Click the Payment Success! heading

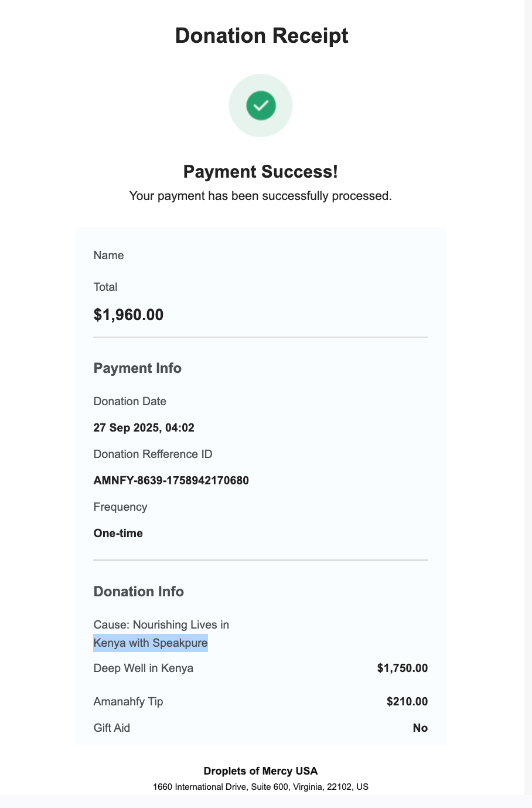point(261,172)
